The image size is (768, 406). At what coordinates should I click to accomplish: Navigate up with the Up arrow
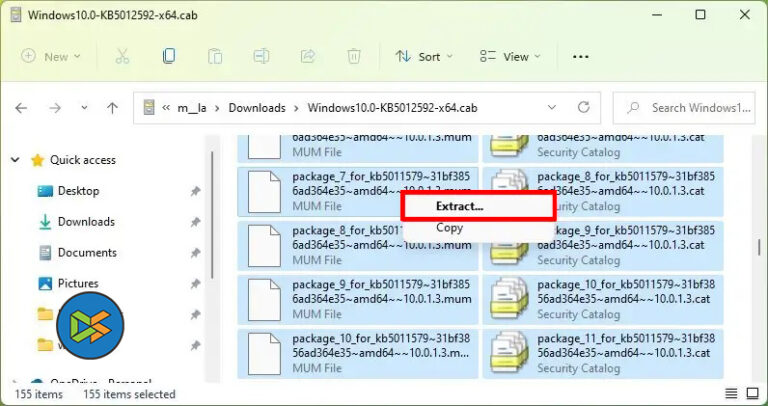point(112,108)
